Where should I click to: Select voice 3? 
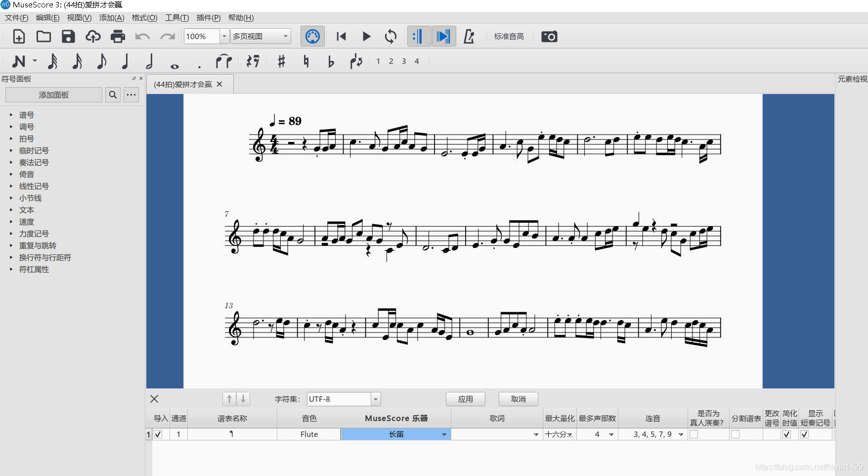(404, 61)
